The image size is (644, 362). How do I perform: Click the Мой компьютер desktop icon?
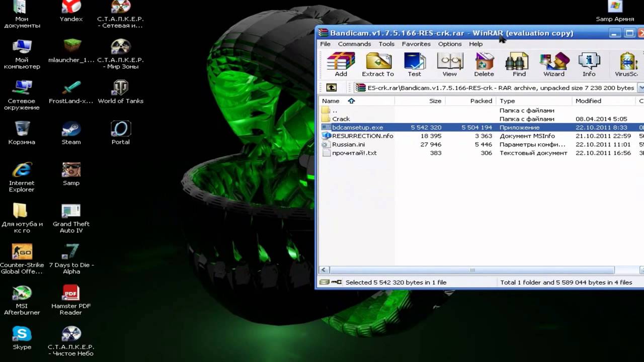pos(22,54)
